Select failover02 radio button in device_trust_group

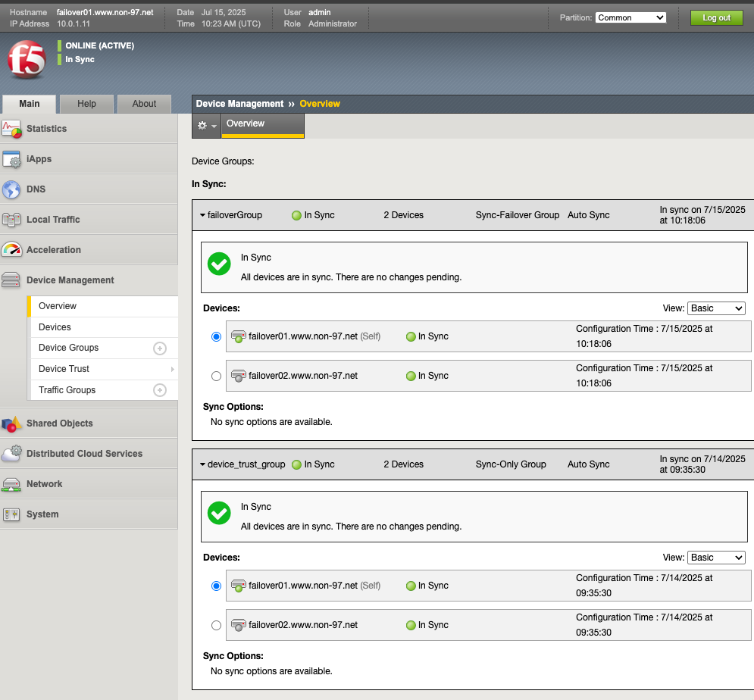coord(217,625)
